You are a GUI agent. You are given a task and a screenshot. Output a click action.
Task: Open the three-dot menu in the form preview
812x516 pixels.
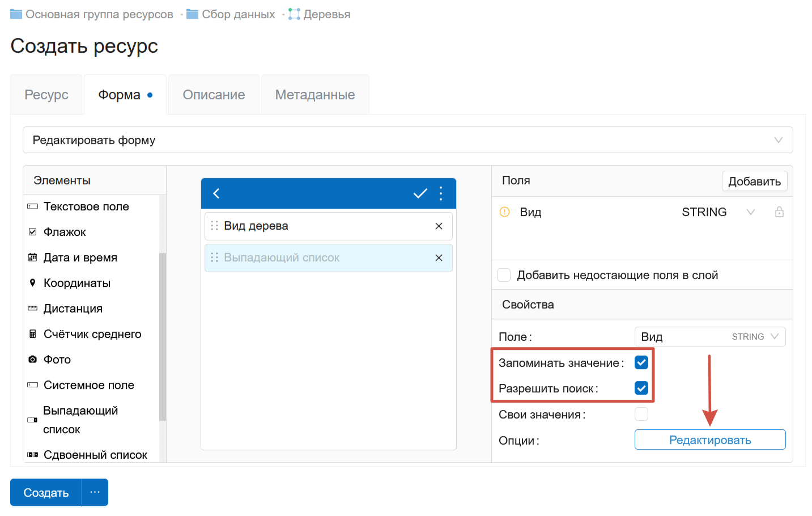[441, 193]
